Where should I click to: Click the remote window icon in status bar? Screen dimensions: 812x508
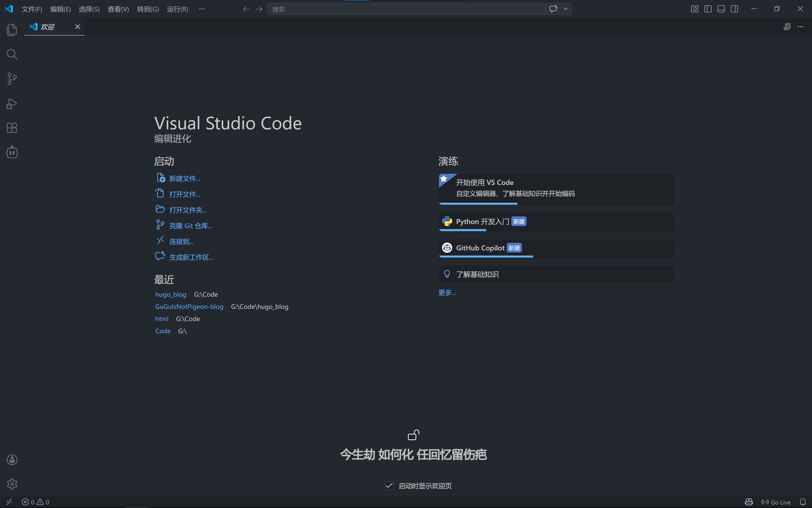9,502
